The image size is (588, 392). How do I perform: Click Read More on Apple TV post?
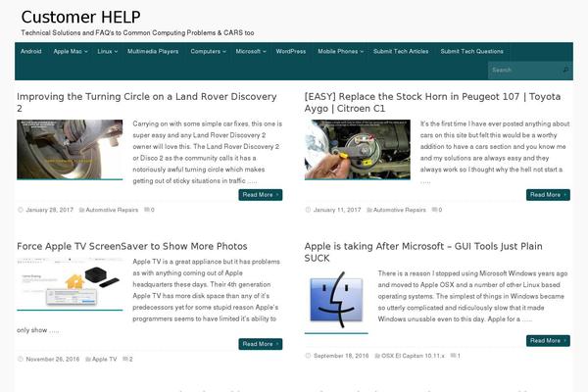[261, 344]
